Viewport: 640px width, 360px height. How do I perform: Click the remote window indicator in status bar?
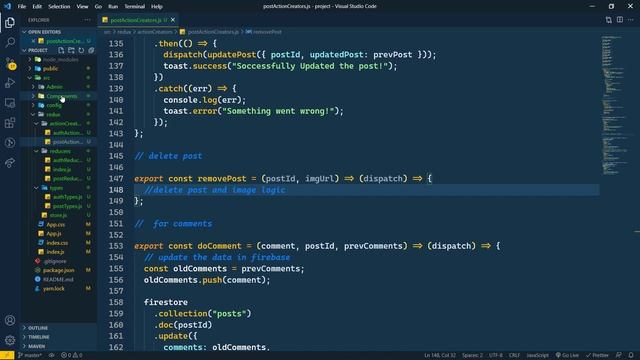7,355
